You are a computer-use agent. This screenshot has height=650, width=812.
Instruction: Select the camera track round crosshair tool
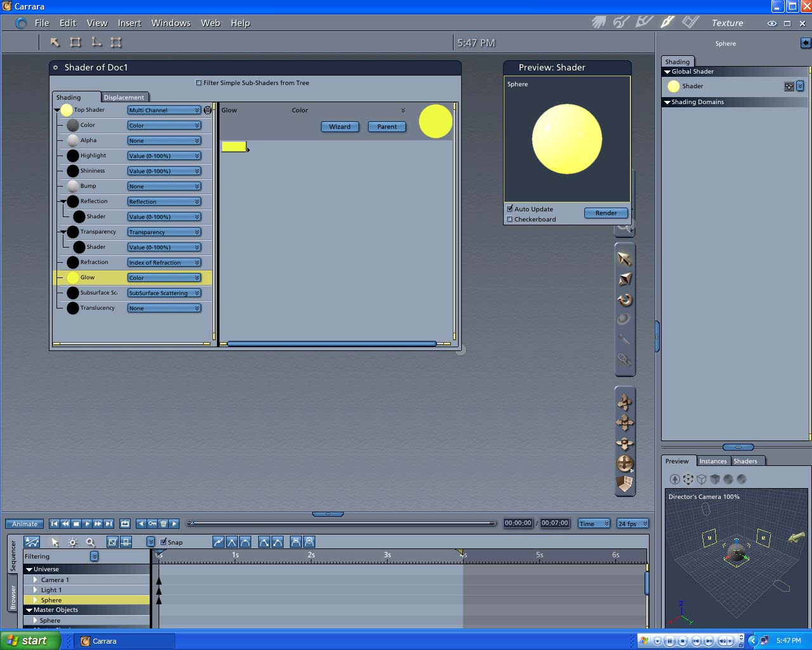(x=624, y=463)
